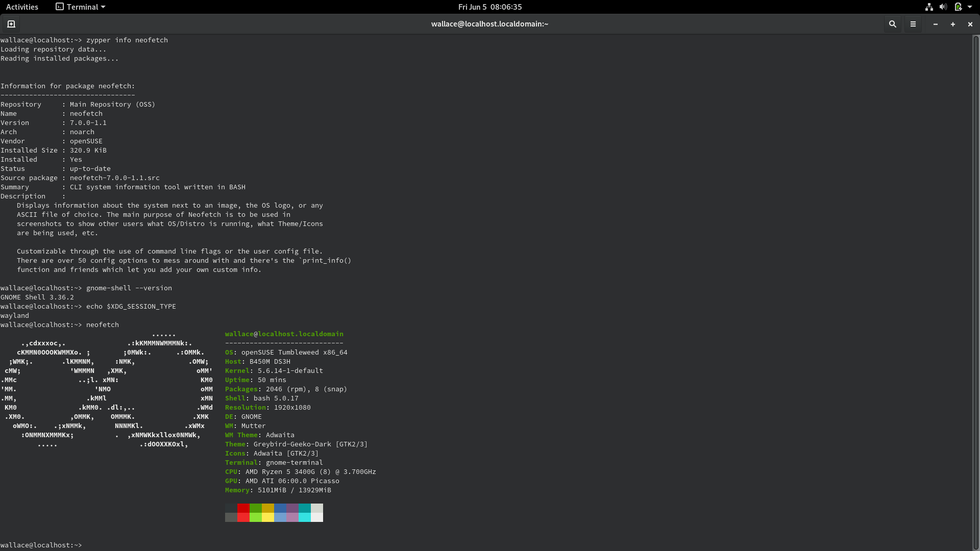
Task: Click the Terminal app icon in top bar
Action: pyautogui.click(x=59, y=7)
